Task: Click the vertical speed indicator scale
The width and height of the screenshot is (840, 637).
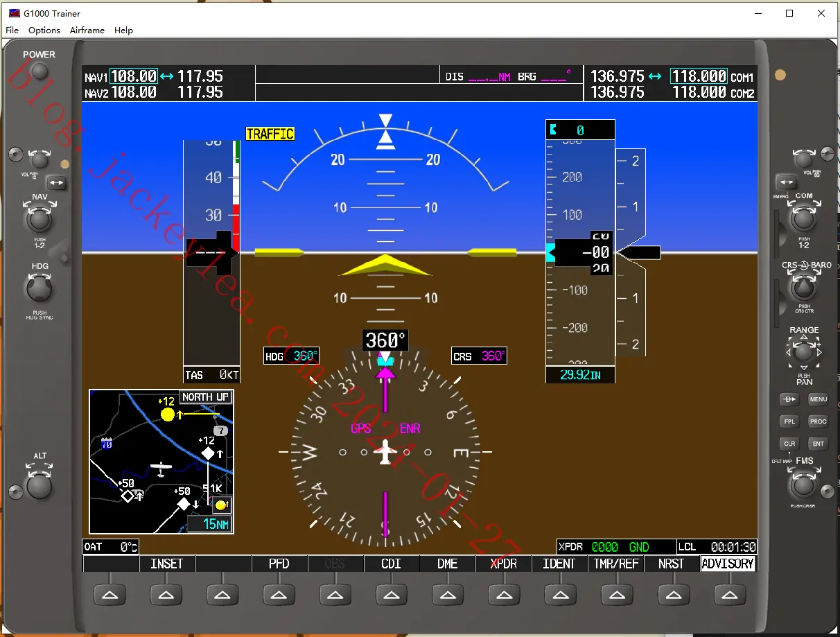Action: [631, 253]
